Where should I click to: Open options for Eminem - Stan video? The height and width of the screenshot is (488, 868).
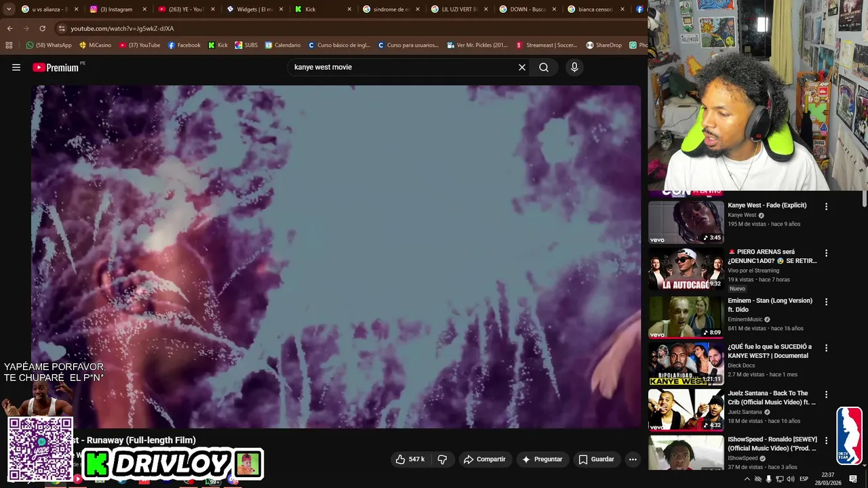[x=826, y=302]
